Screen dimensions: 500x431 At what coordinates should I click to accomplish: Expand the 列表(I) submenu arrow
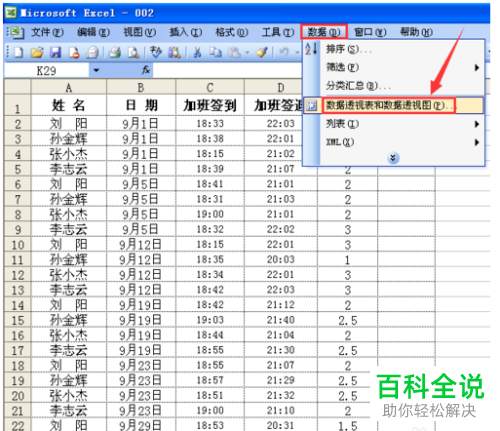tap(477, 124)
